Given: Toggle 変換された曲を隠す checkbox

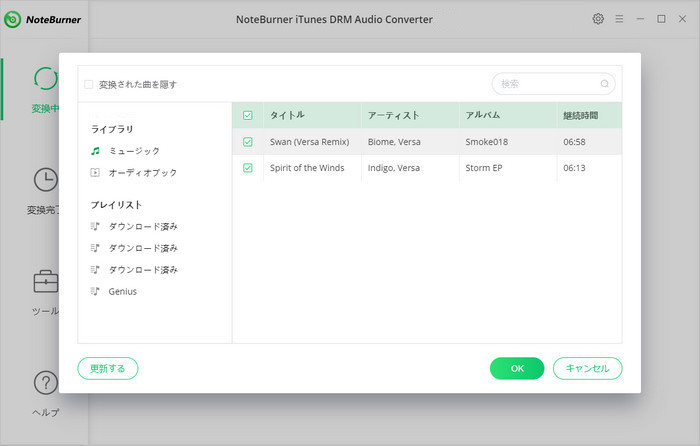Looking at the screenshot, I should pyautogui.click(x=89, y=84).
